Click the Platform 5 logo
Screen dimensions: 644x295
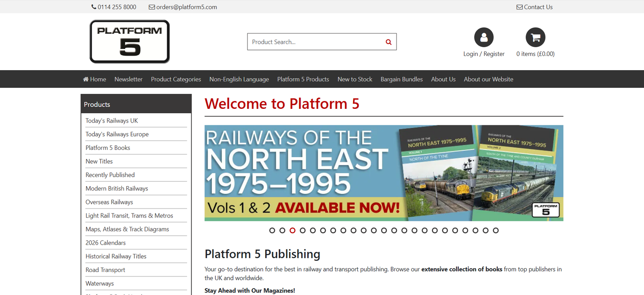130,42
